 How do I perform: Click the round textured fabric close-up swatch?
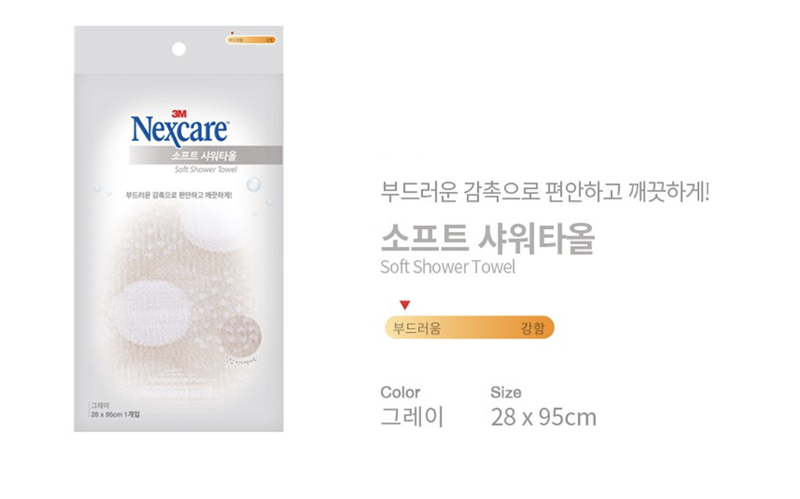[x=241, y=335]
